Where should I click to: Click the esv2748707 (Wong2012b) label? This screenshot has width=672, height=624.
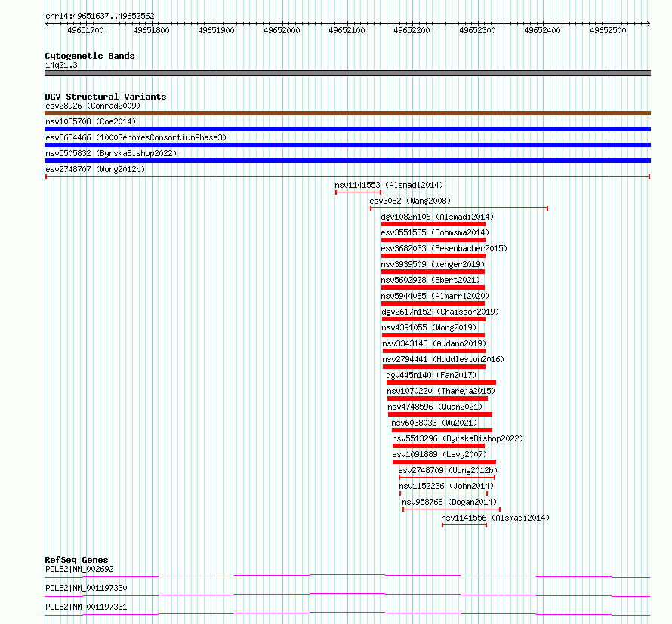[95, 169]
